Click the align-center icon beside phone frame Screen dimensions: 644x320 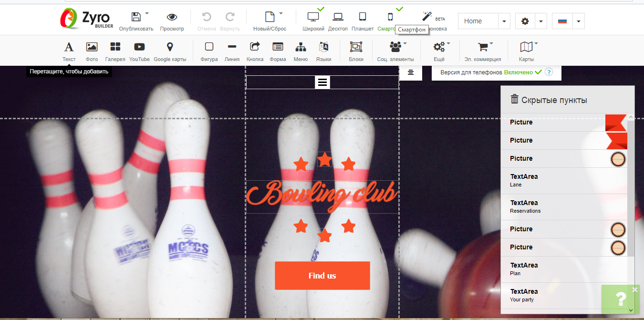[x=411, y=72]
